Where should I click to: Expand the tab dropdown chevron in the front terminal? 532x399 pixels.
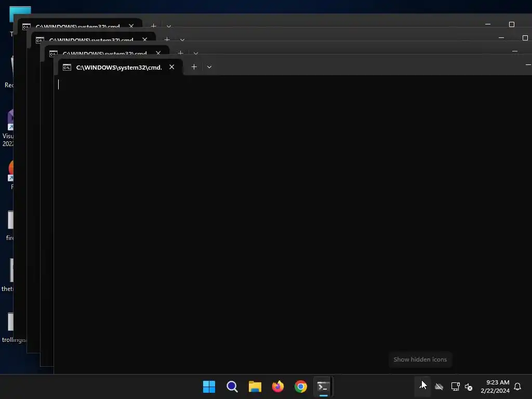point(209,67)
